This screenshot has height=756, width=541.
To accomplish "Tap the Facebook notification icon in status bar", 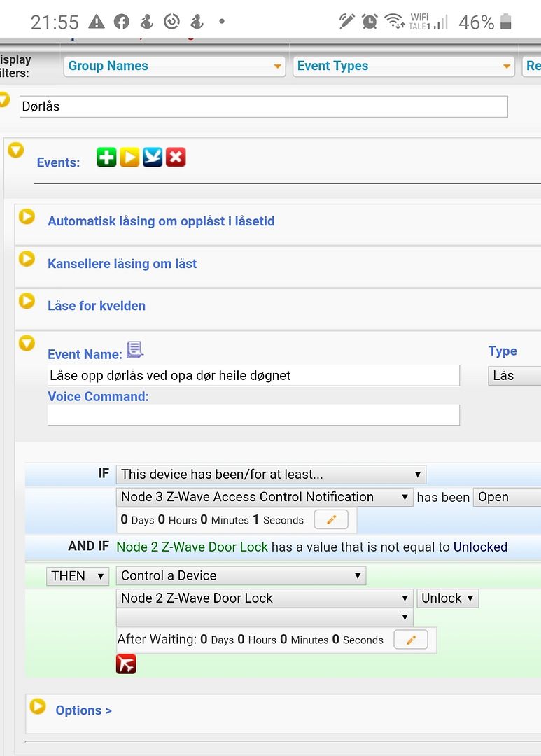I will (x=122, y=21).
